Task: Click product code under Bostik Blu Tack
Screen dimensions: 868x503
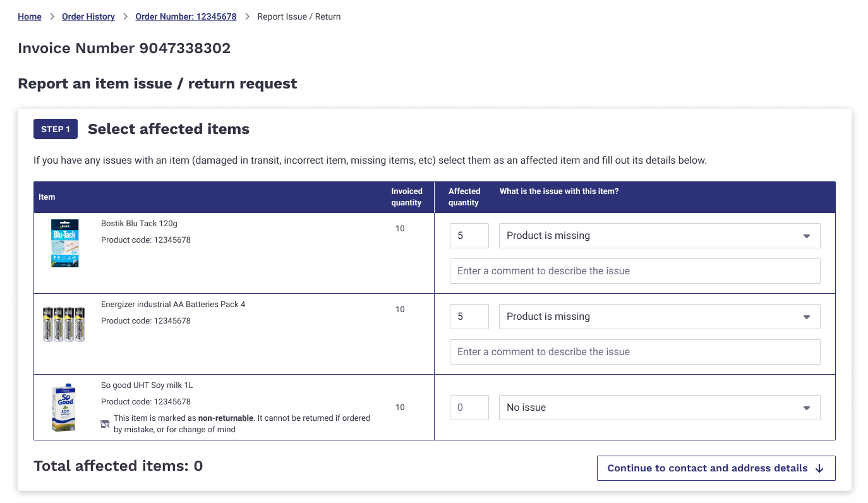Action: (146, 240)
